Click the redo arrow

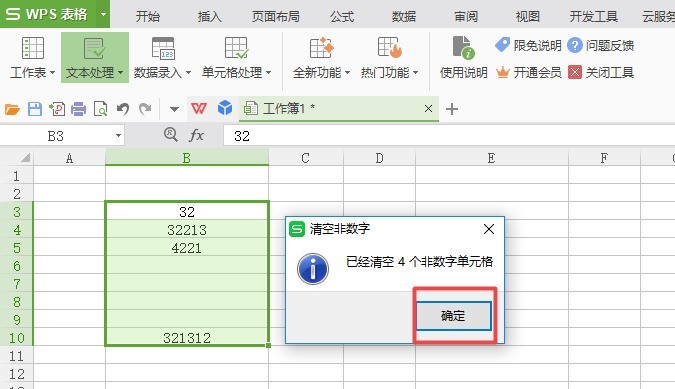[x=145, y=109]
